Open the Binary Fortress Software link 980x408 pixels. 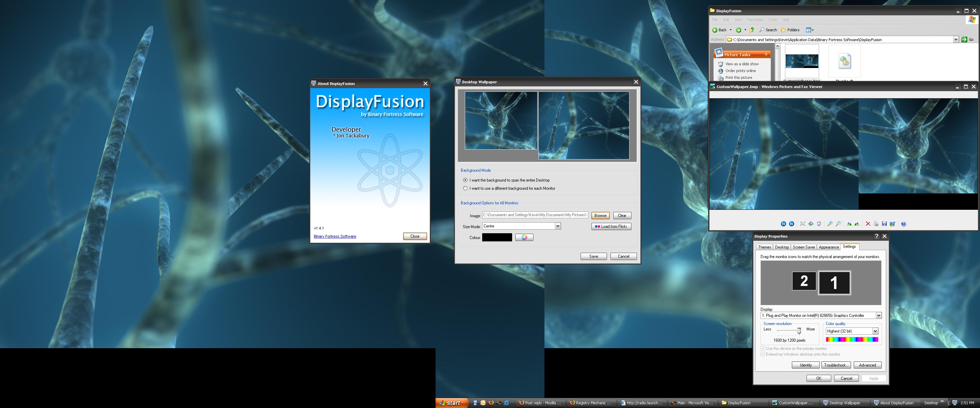(x=335, y=237)
